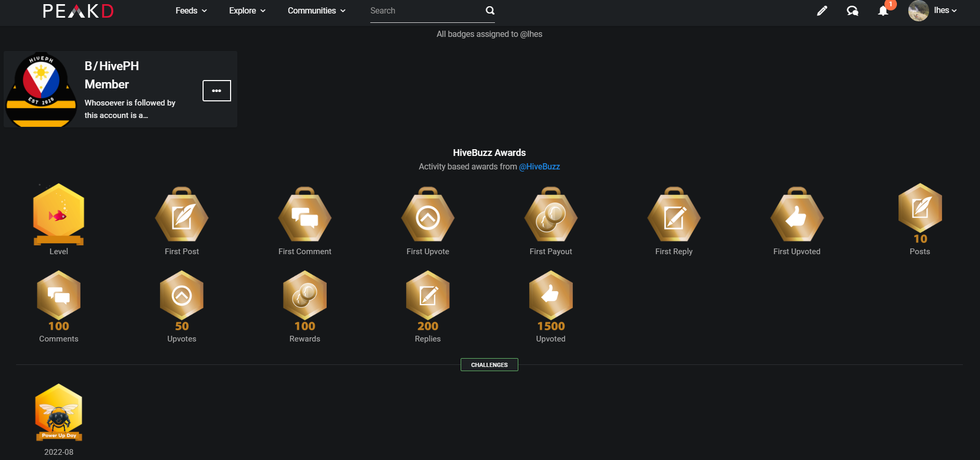Open the B/HivePH Member badge title

pos(112,75)
